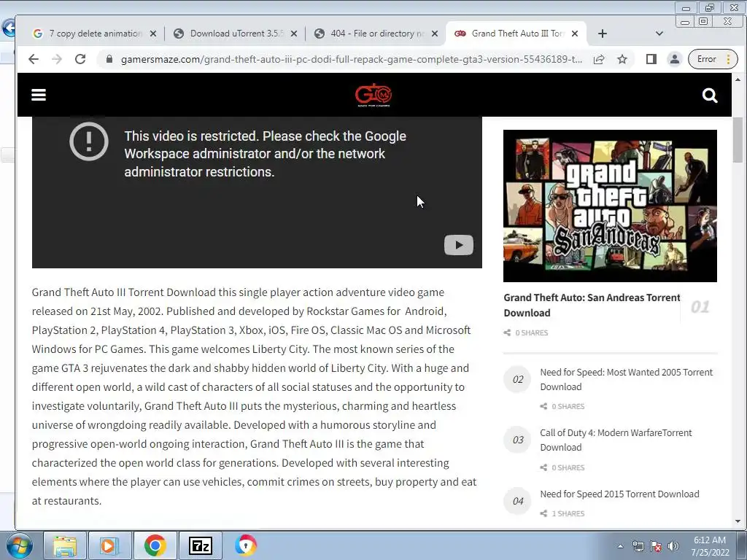The width and height of the screenshot is (747, 560).
Task: Share this page from address bar
Action: point(599,59)
